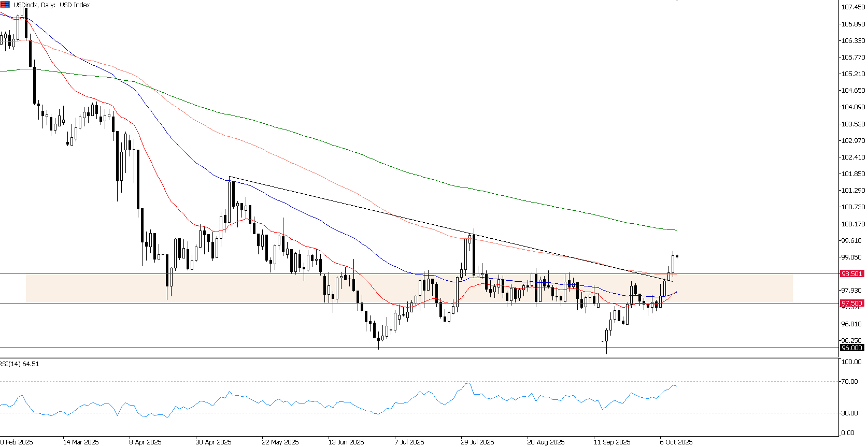868x447 pixels.
Task: Click the 100.170 price scale label
Action: click(x=852, y=224)
